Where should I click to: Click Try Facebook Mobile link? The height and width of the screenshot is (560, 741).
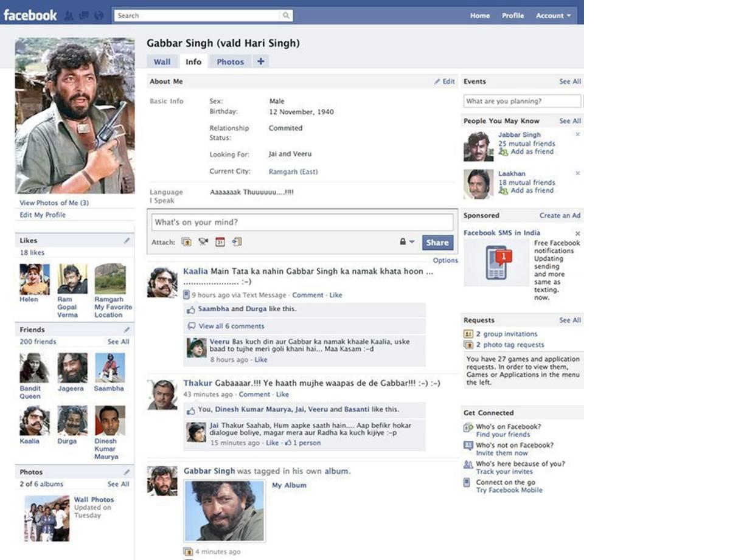coord(509,490)
